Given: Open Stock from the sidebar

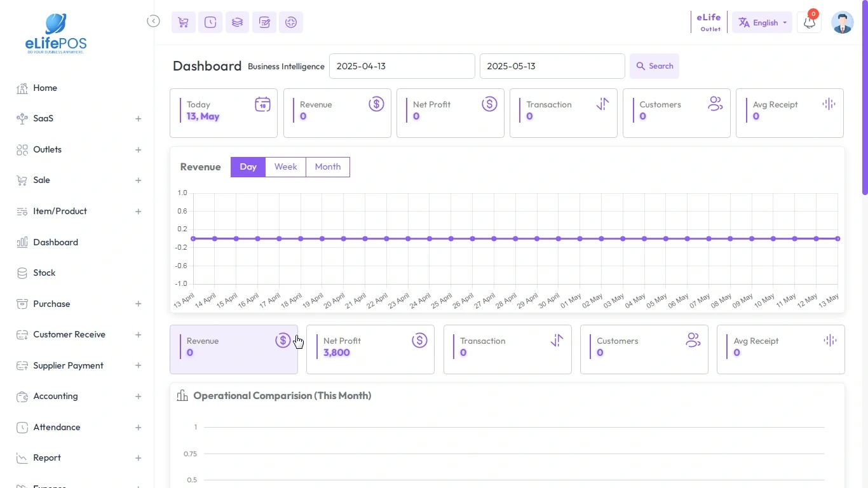Looking at the screenshot, I should pyautogui.click(x=44, y=273).
